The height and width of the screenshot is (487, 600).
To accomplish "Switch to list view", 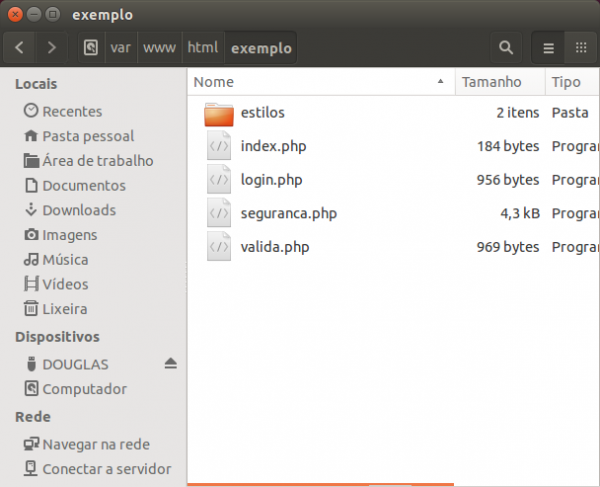I will click(547, 47).
